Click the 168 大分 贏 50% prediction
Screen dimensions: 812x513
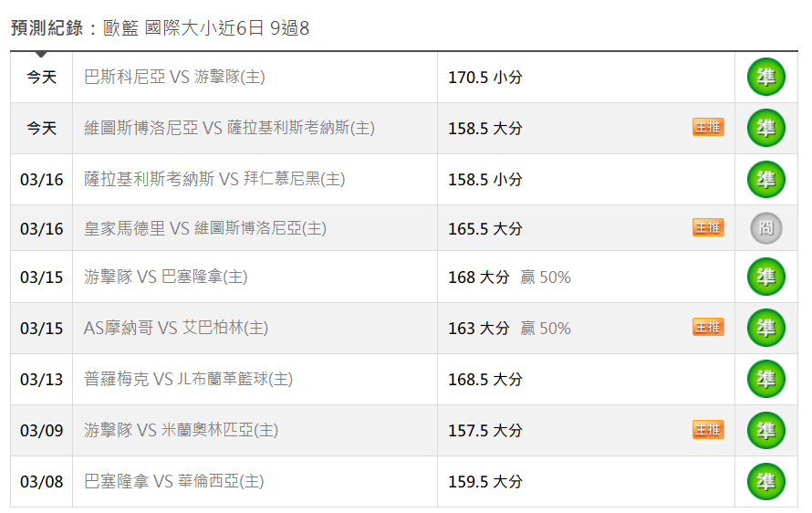510,277
